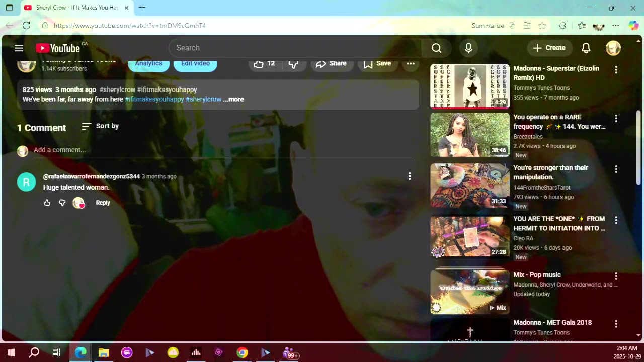644x362 pixels.
Task: Click the YouTube search magnifier button
Action: [437, 48]
